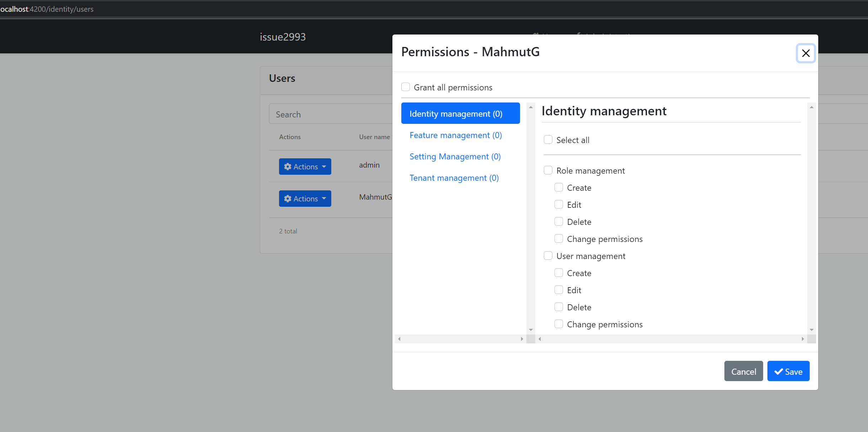Screen dimensions: 868x432
Task: Click the X icon to close the Permissions dialog
Action: pos(805,53)
